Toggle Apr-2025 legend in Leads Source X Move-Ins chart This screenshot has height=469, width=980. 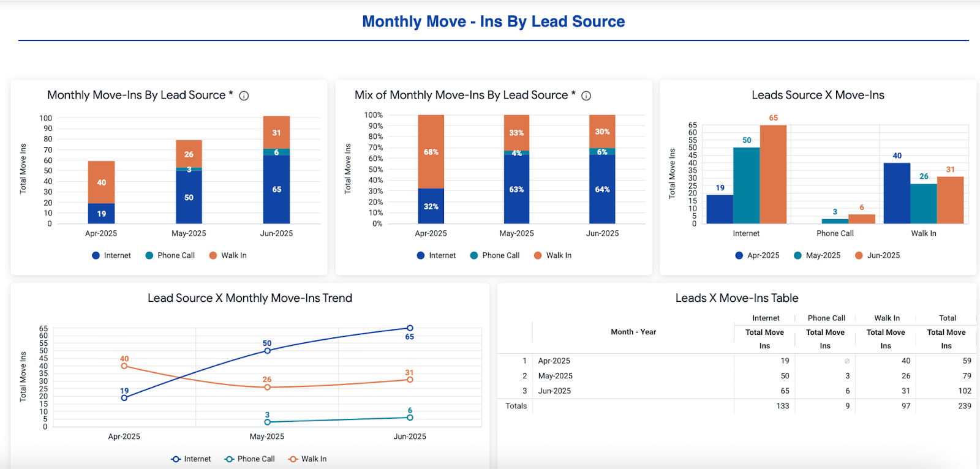click(x=757, y=255)
